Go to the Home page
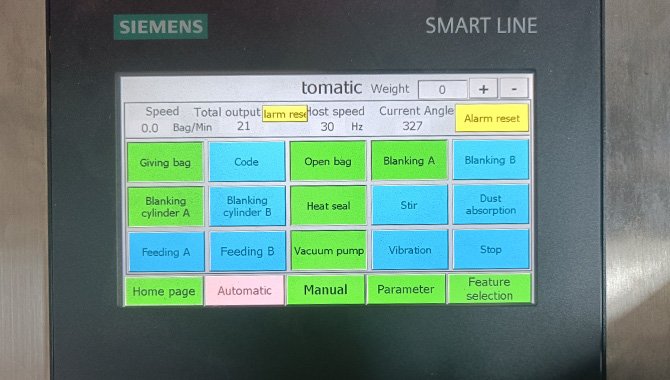670x380 pixels. (164, 292)
